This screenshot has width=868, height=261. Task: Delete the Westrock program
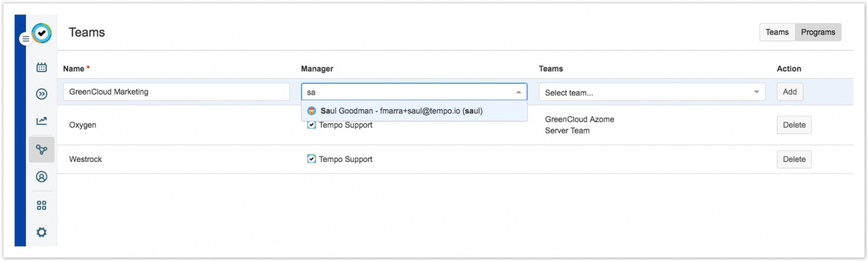[794, 159]
